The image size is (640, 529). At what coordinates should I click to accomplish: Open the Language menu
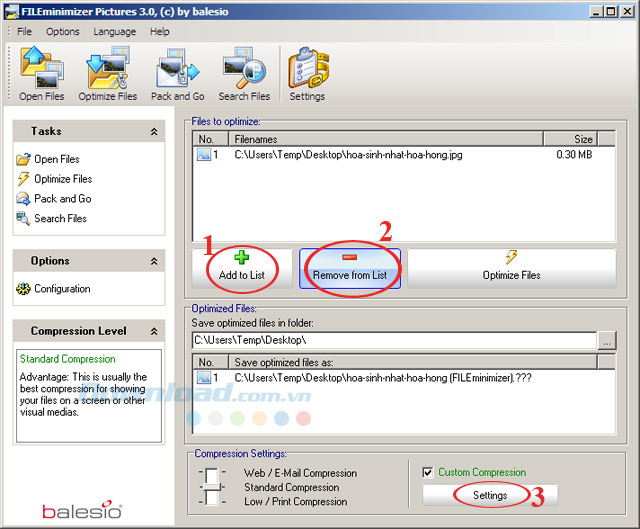[x=114, y=31]
